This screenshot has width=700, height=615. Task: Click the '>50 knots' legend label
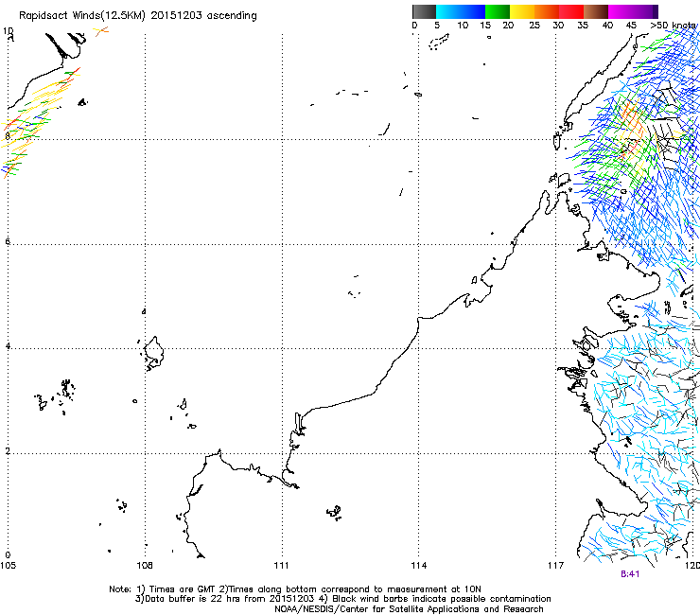673,26
